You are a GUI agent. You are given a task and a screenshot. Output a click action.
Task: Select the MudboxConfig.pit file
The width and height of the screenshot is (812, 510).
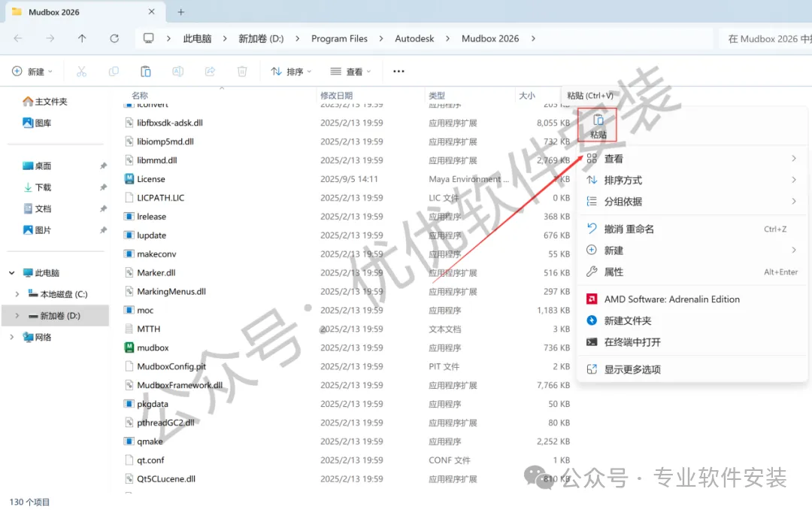click(171, 366)
